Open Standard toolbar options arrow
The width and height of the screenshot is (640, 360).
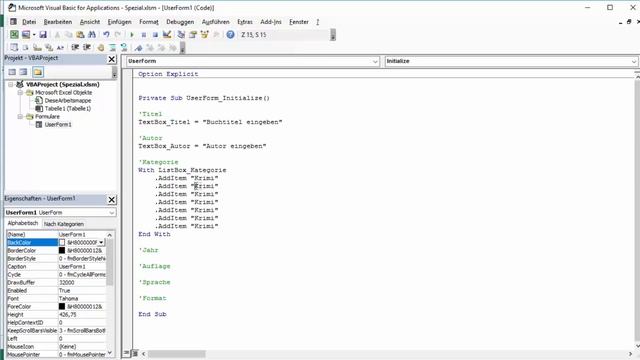333,36
